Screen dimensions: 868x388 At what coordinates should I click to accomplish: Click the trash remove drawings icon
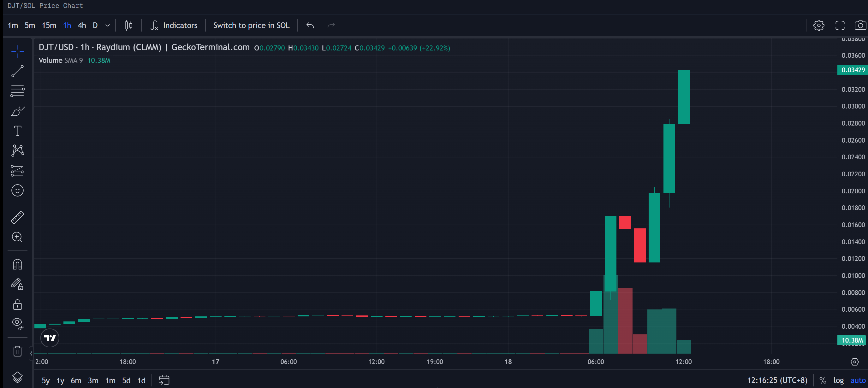[18, 351]
